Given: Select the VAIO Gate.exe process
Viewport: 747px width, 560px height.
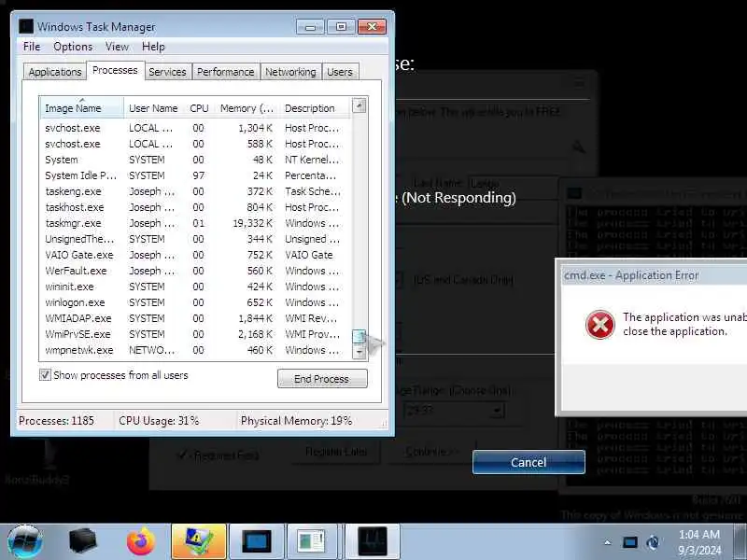Looking at the screenshot, I should [x=195, y=255].
